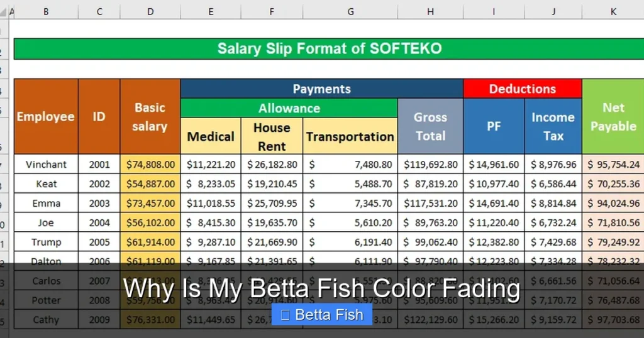Click the Deductions header cell
The height and width of the screenshot is (338, 644).
pyautogui.click(x=523, y=89)
